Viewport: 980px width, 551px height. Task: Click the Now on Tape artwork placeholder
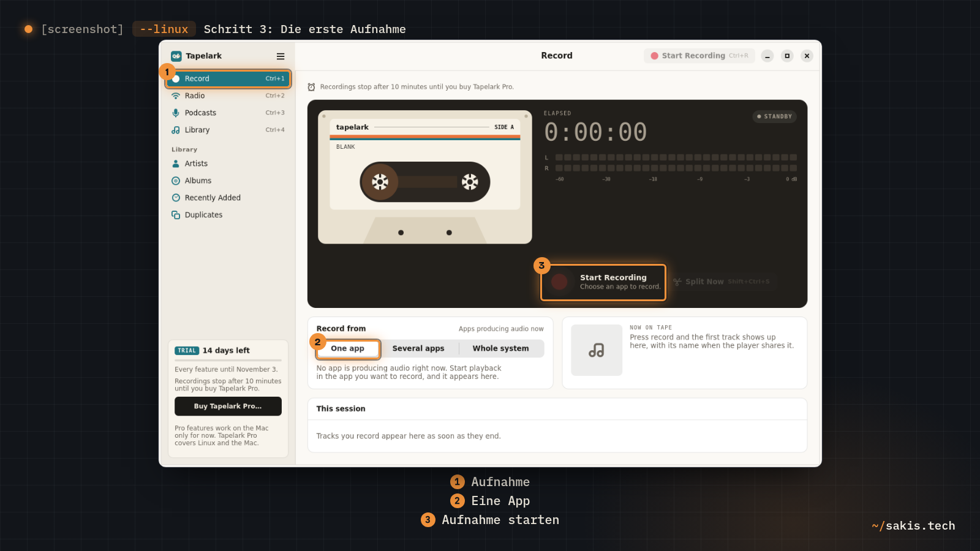(597, 350)
